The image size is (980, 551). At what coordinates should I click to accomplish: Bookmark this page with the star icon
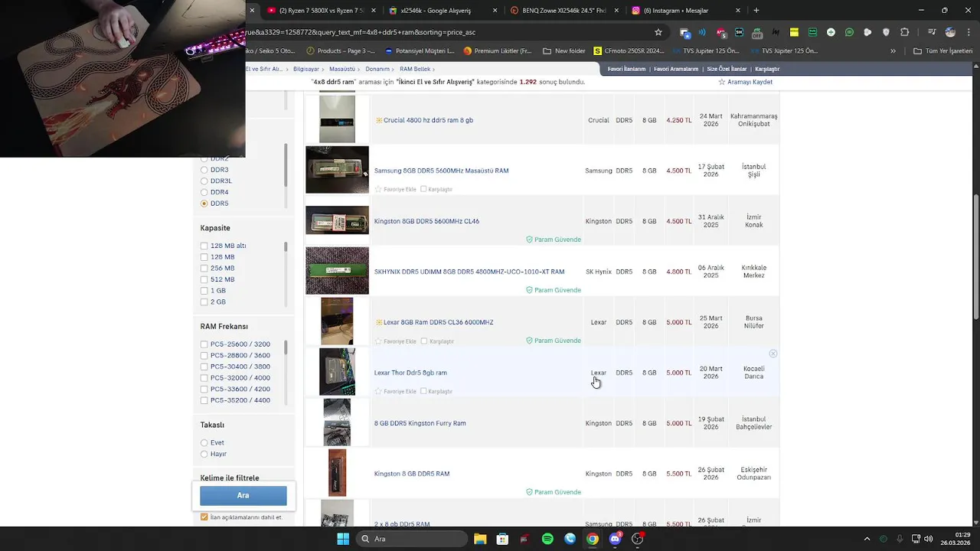pyautogui.click(x=658, y=32)
